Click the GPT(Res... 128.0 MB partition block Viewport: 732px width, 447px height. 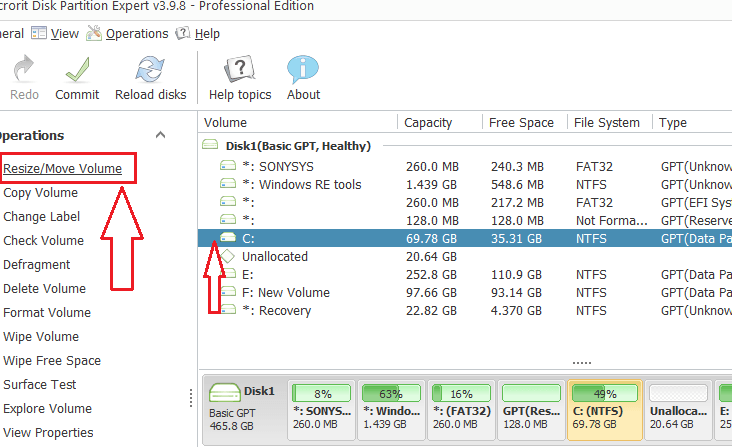point(531,410)
